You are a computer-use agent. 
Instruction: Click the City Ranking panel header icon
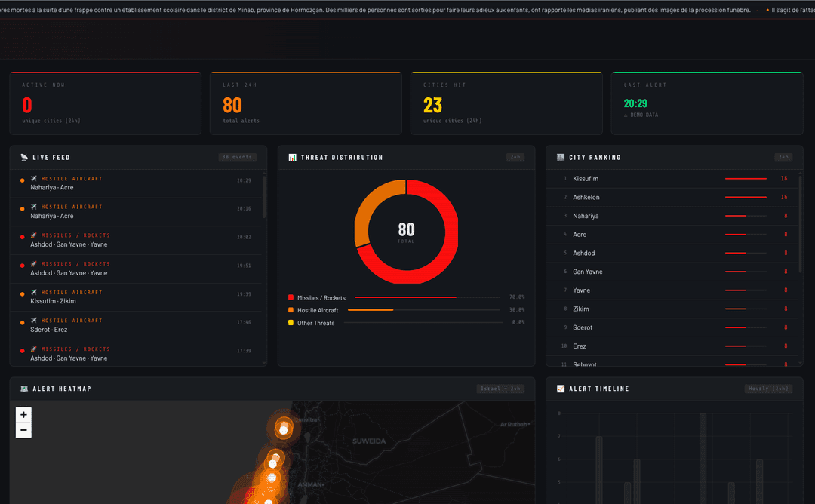pyautogui.click(x=560, y=158)
